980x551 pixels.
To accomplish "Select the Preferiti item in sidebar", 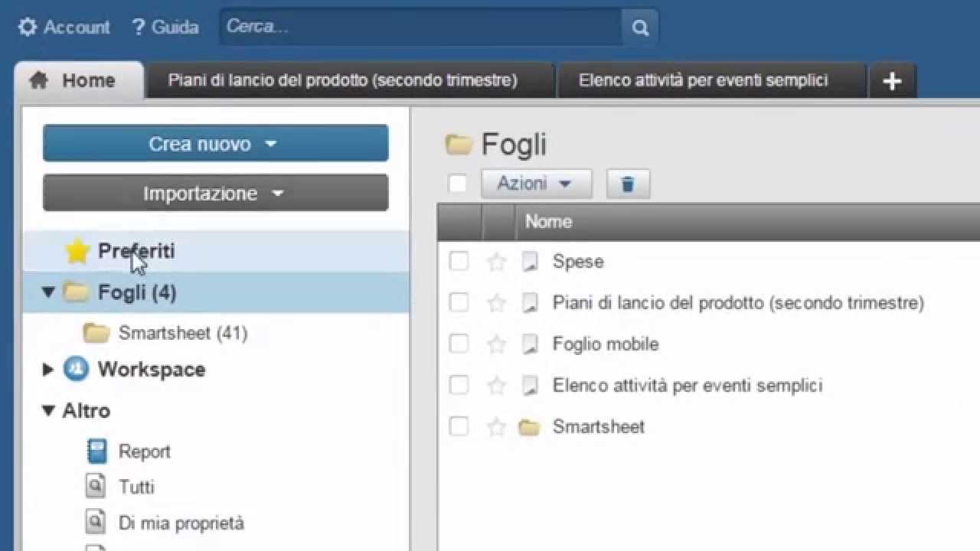I will [x=136, y=251].
